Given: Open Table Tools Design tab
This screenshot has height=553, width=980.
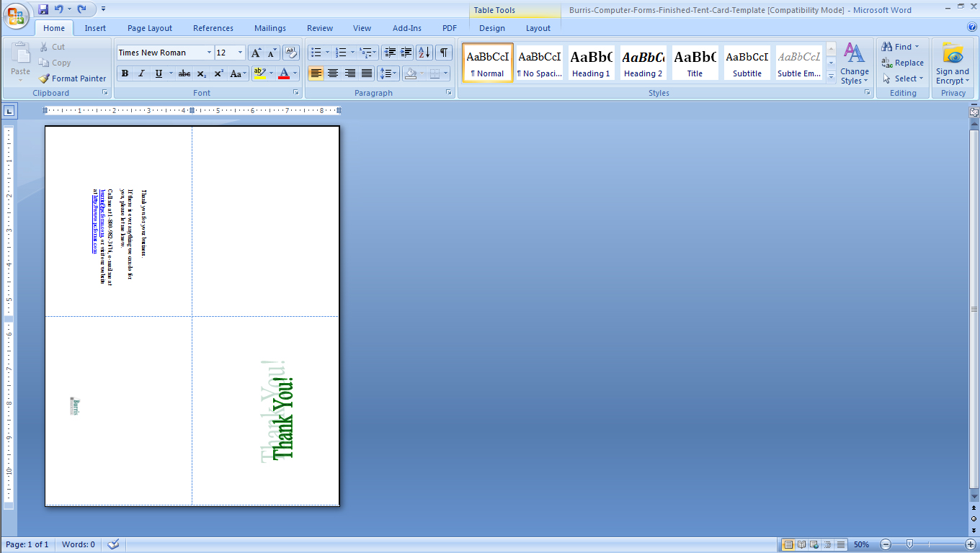Looking at the screenshot, I should coord(492,28).
